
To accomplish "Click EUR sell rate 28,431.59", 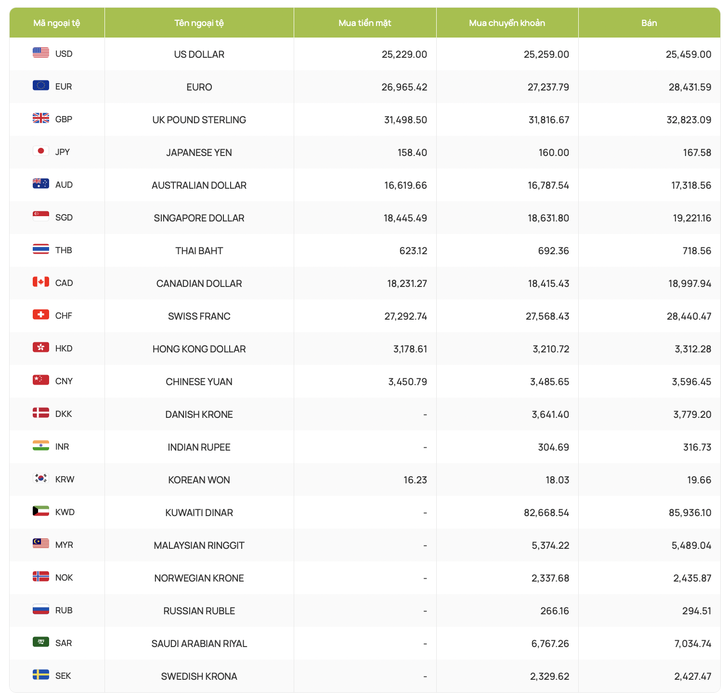I will coord(690,87).
